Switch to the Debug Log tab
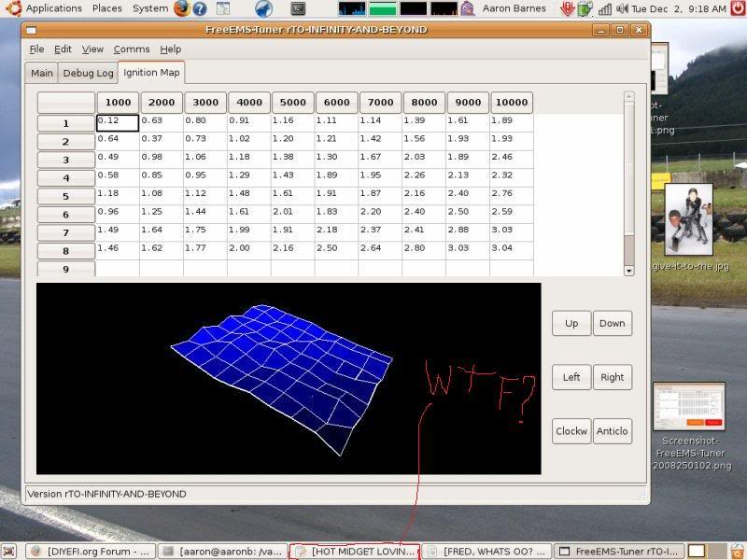The height and width of the screenshot is (560, 747). point(88,72)
